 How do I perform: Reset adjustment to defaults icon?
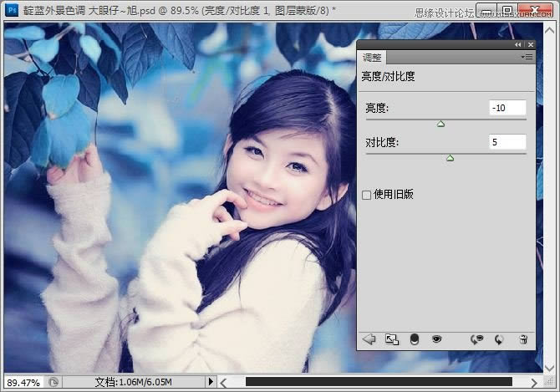pos(499,339)
